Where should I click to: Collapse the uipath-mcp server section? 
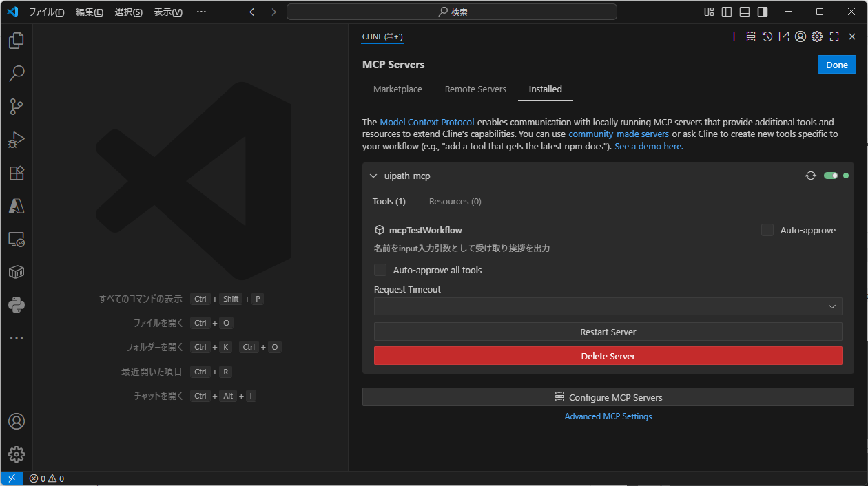tap(373, 176)
